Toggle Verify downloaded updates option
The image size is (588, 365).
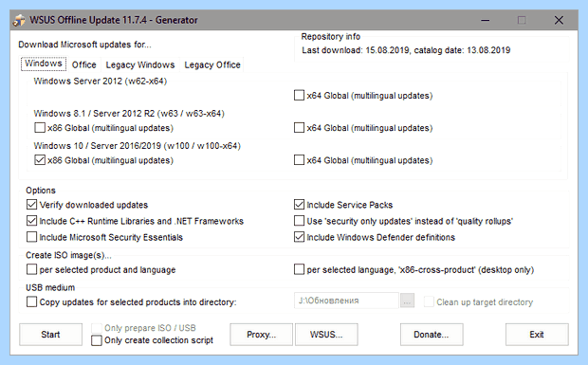point(32,205)
